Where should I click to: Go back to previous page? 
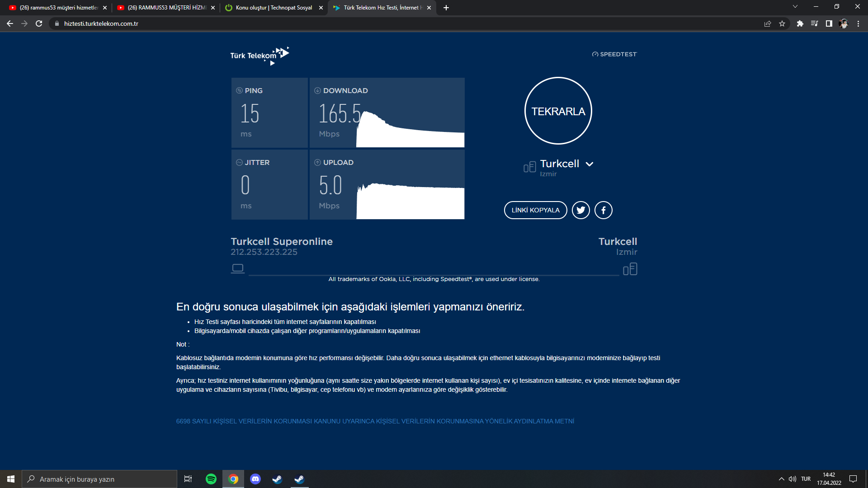pyautogui.click(x=10, y=23)
